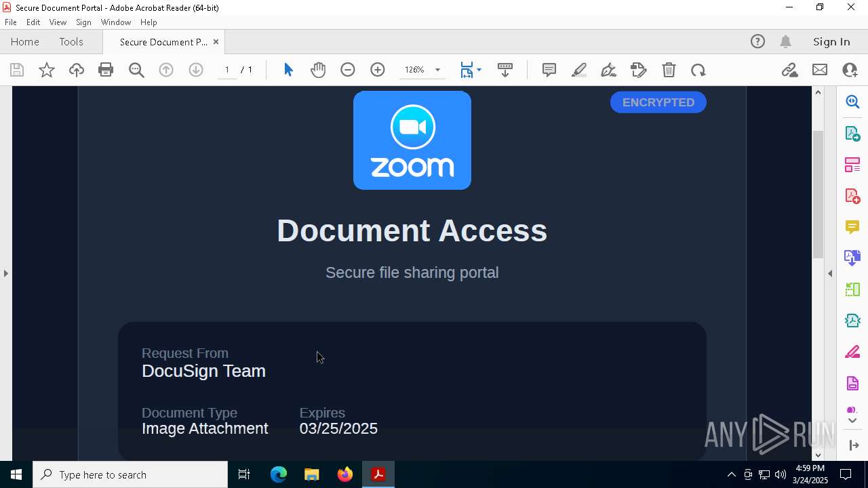Click Sign In link
This screenshot has width=868, height=488.
tap(831, 41)
